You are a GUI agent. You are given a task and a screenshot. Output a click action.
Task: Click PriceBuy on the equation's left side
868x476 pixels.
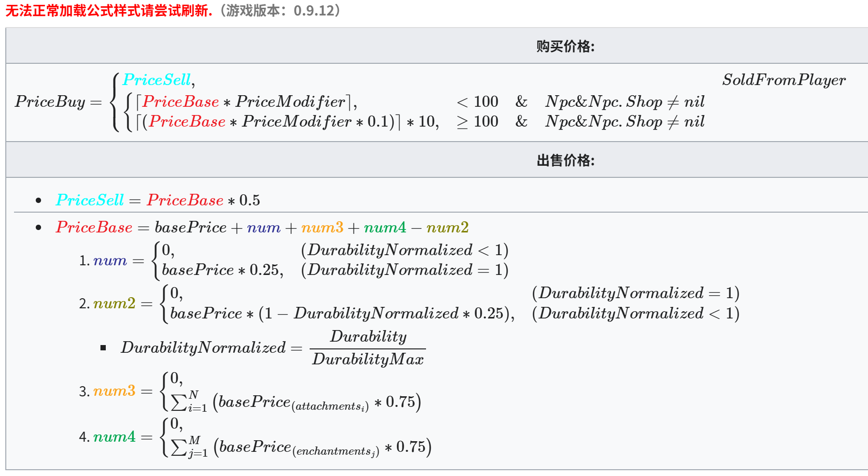pyautogui.click(x=50, y=102)
